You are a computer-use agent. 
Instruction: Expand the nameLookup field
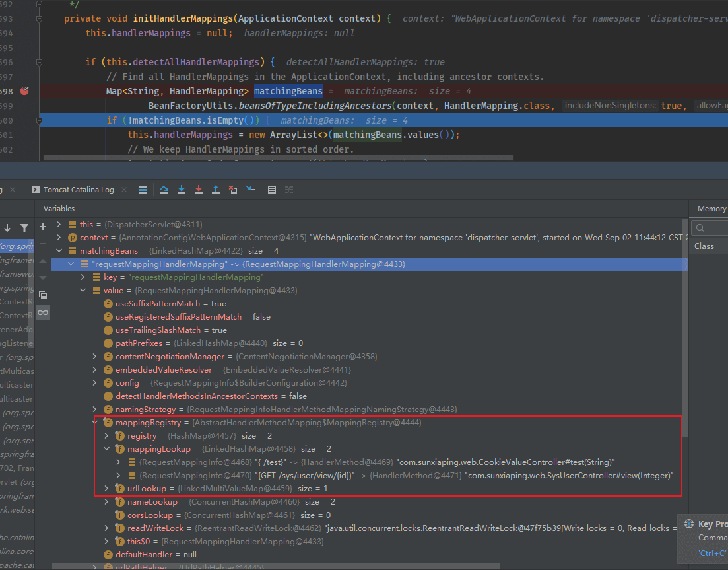coord(106,502)
